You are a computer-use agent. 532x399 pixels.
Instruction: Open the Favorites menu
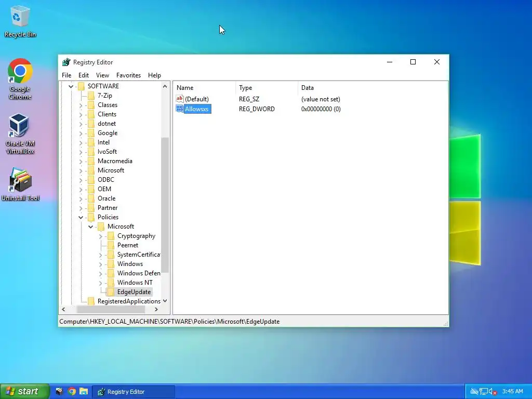129,75
